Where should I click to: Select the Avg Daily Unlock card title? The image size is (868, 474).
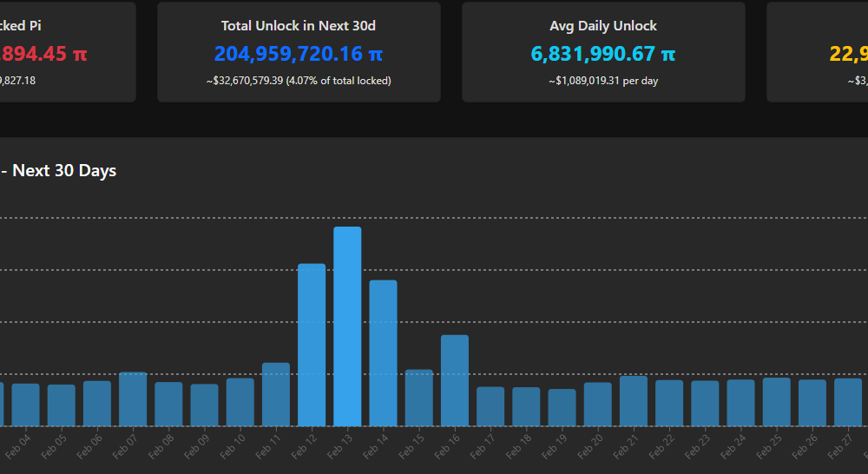click(x=603, y=26)
